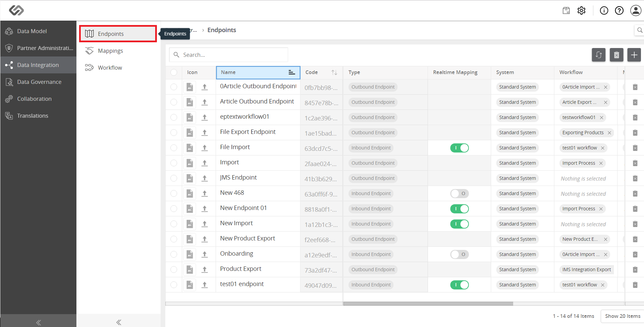Click the delete selected toolbar button
This screenshot has height=327, width=644.
tap(617, 55)
